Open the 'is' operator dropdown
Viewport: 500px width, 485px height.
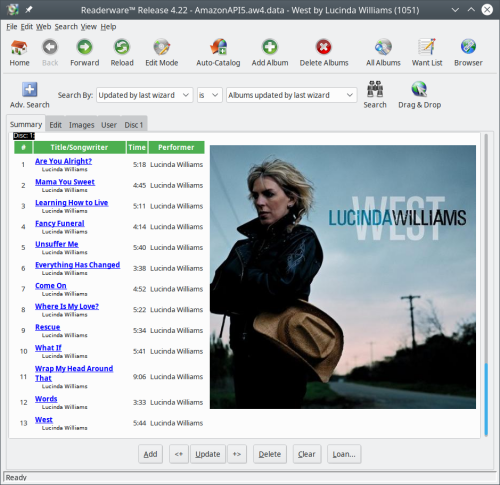pyautogui.click(x=209, y=95)
